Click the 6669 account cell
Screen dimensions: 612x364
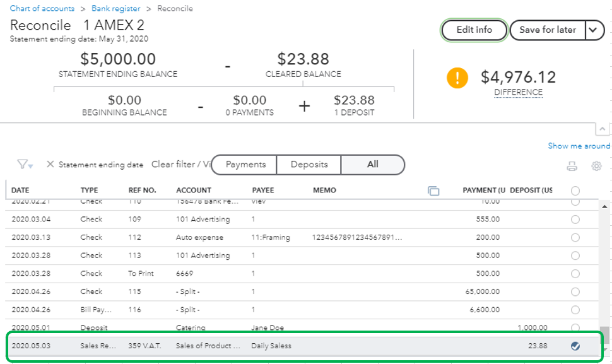[184, 274]
